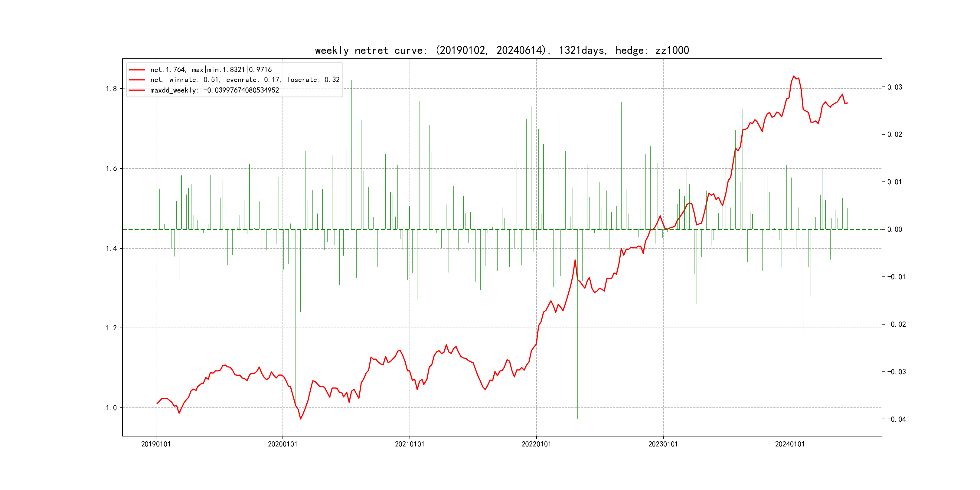The image size is (980, 490).
Task: Click the red line swatch beside maxdd_weekly
Action: pyautogui.click(x=137, y=90)
